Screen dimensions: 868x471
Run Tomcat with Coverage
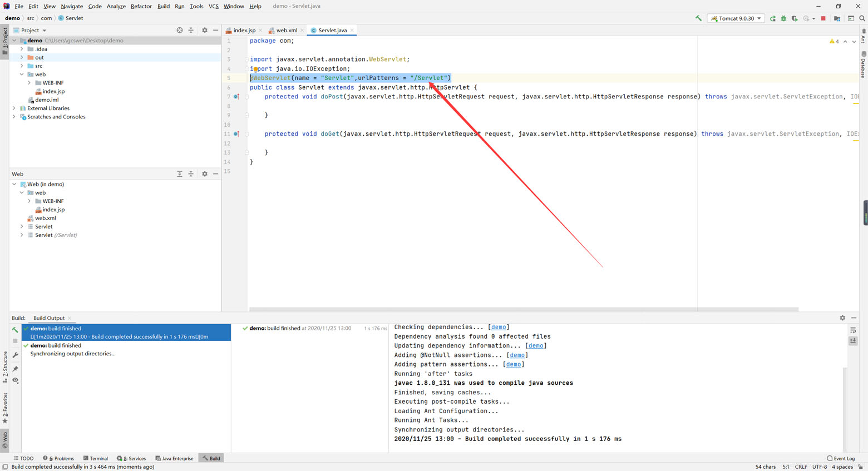click(x=795, y=18)
